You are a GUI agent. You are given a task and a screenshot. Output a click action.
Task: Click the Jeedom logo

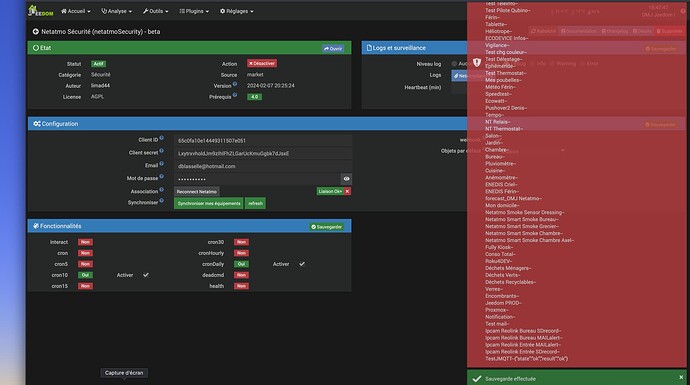click(x=40, y=11)
